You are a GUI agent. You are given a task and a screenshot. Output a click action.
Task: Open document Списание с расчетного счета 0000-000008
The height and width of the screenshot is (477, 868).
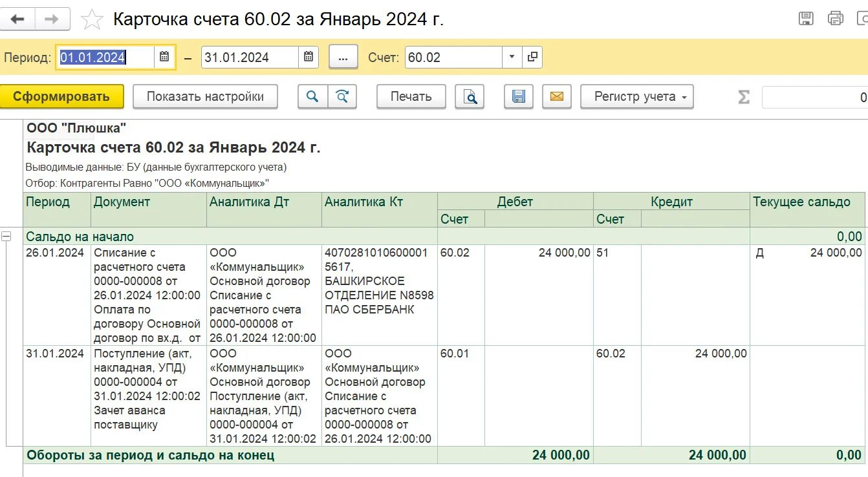[x=149, y=295]
